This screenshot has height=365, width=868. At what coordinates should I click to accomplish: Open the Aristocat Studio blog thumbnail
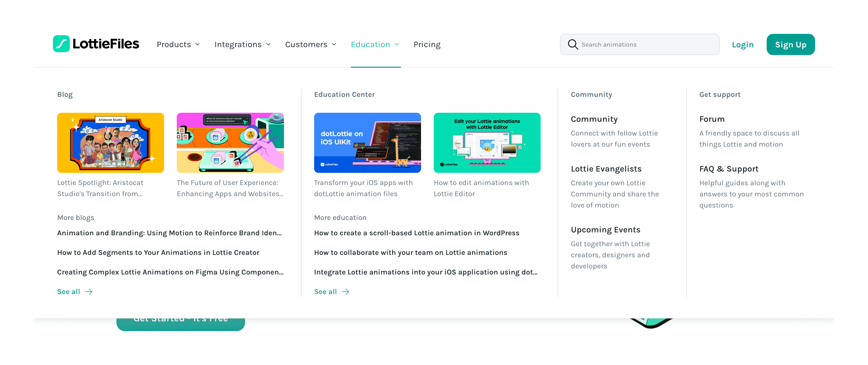point(111,143)
